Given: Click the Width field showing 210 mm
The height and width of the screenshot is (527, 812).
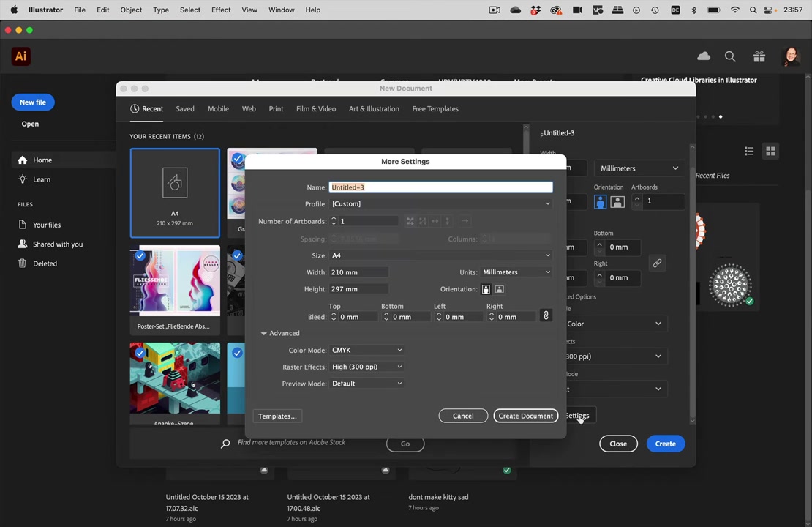Looking at the screenshot, I should pos(359,272).
